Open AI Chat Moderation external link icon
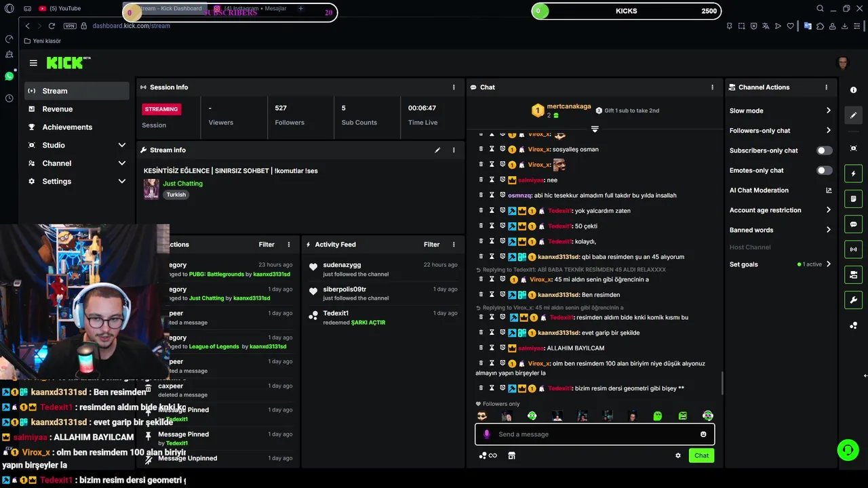868x488 pixels. (x=829, y=190)
